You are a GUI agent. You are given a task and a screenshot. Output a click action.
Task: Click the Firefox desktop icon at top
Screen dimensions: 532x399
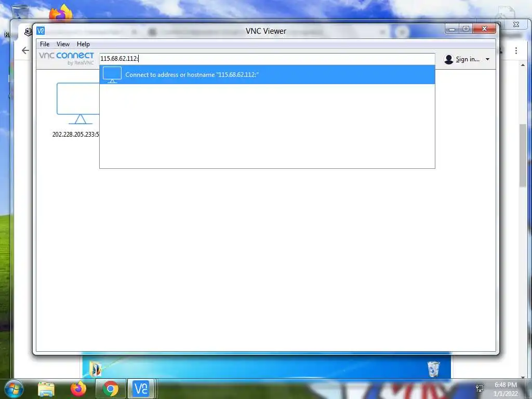tap(60, 13)
